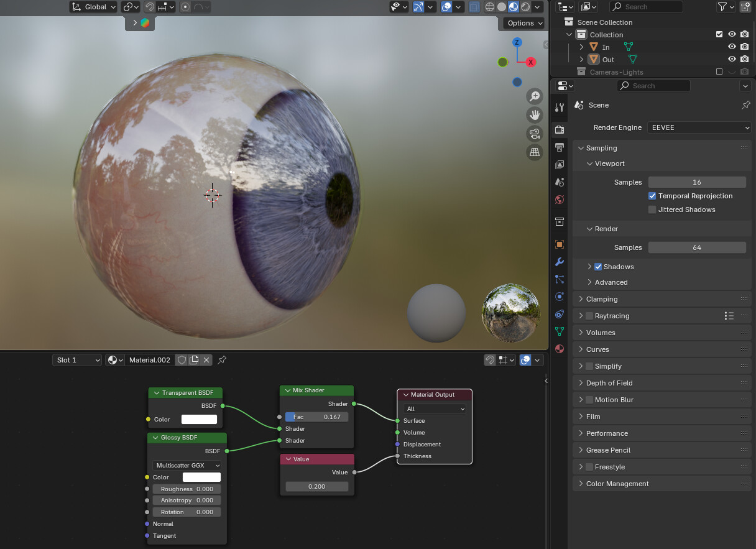756x549 pixels.
Task: Expand the Film panel
Action: (x=581, y=417)
